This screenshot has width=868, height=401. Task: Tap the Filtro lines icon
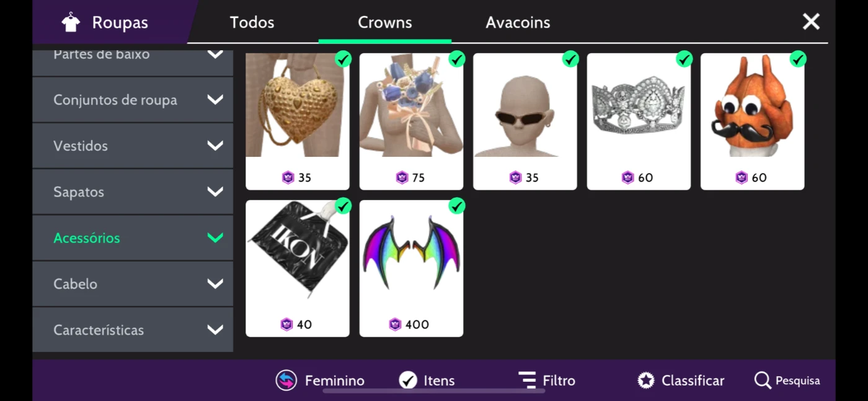point(527,380)
